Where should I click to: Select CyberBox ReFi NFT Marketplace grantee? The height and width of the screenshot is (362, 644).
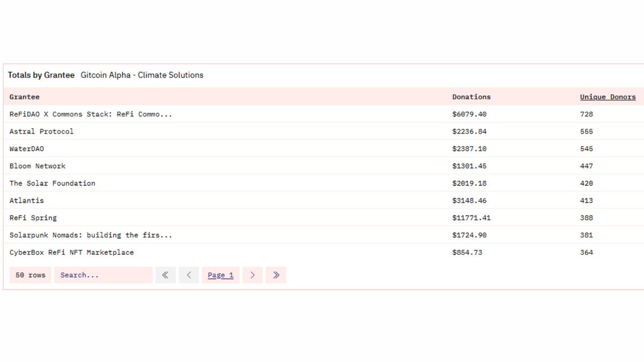71,252
